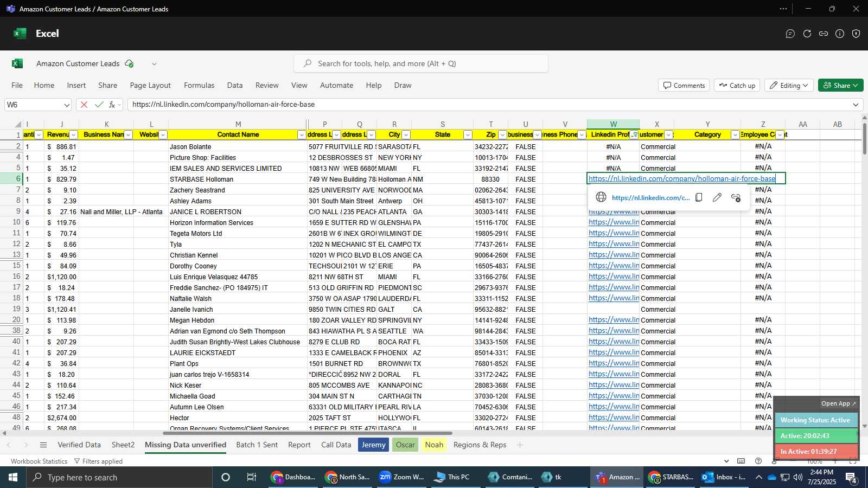Open the Category column filter dropdown
This screenshot has width=868, height=488.
[x=735, y=135]
